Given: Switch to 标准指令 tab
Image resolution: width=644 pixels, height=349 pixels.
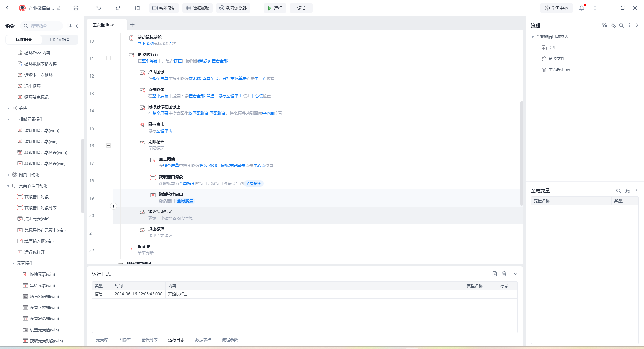Looking at the screenshot, I should pos(24,40).
